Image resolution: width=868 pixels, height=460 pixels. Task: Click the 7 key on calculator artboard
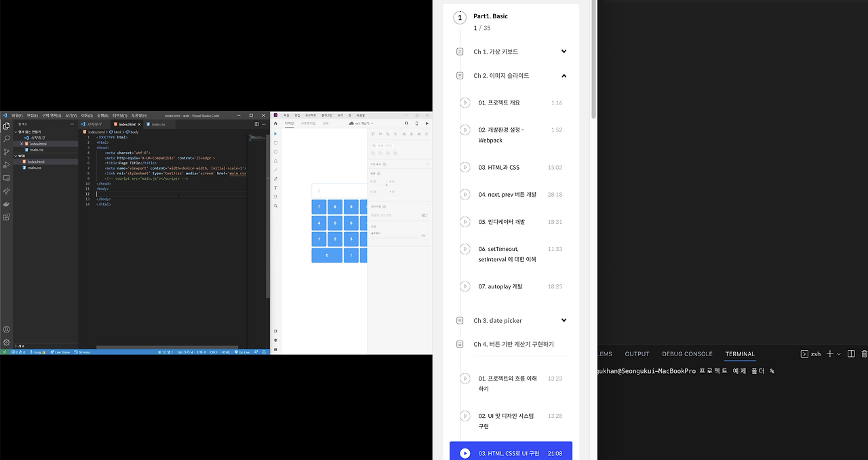[x=319, y=207]
